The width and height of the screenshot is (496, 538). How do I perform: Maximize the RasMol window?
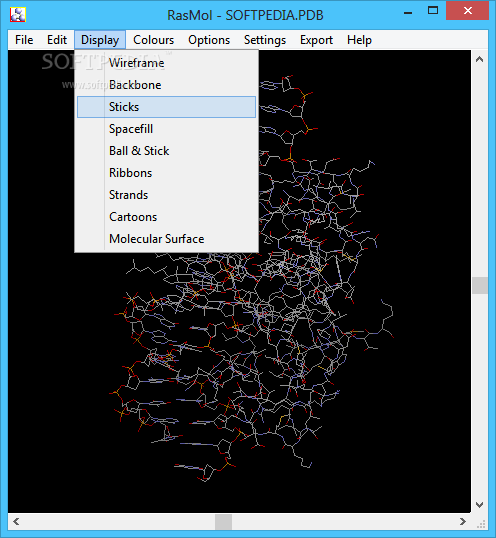tap(433, 11)
